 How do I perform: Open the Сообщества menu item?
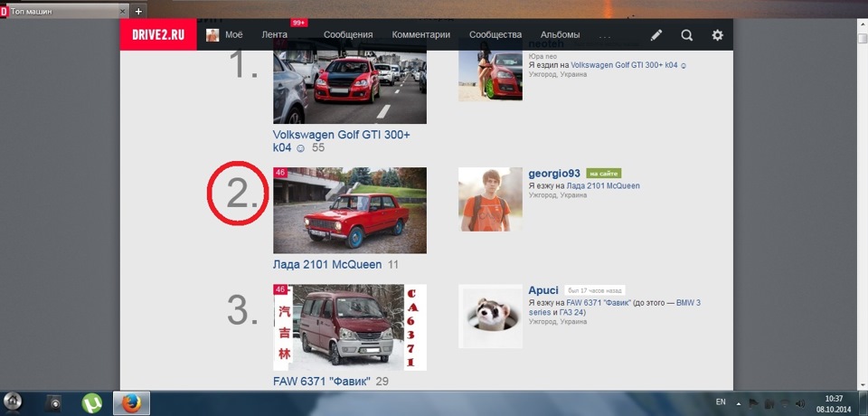495,35
